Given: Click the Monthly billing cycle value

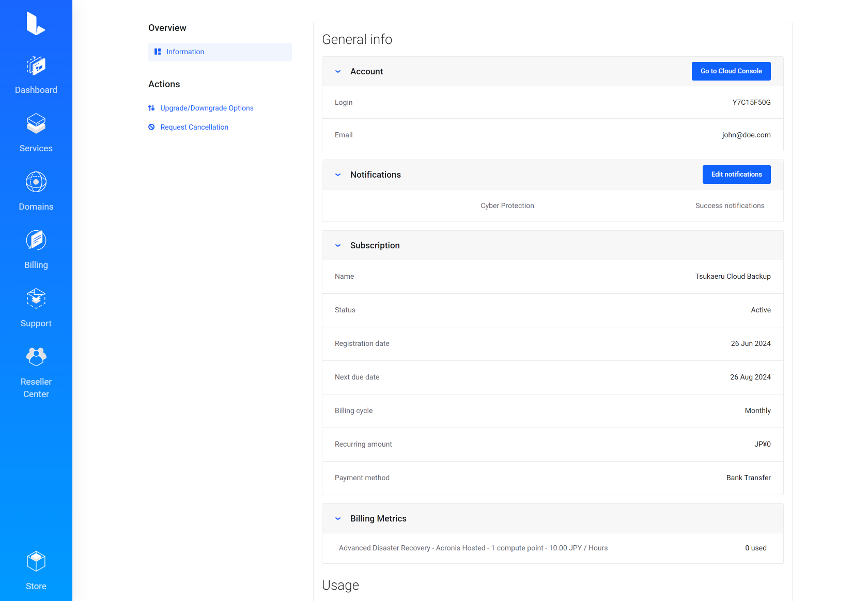Looking at the screenshot, I should point(757,410).
